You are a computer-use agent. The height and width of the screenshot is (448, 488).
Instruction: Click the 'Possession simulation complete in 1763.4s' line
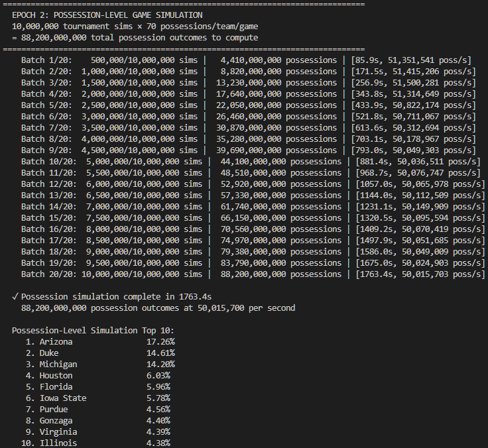(x=112, y=297)
